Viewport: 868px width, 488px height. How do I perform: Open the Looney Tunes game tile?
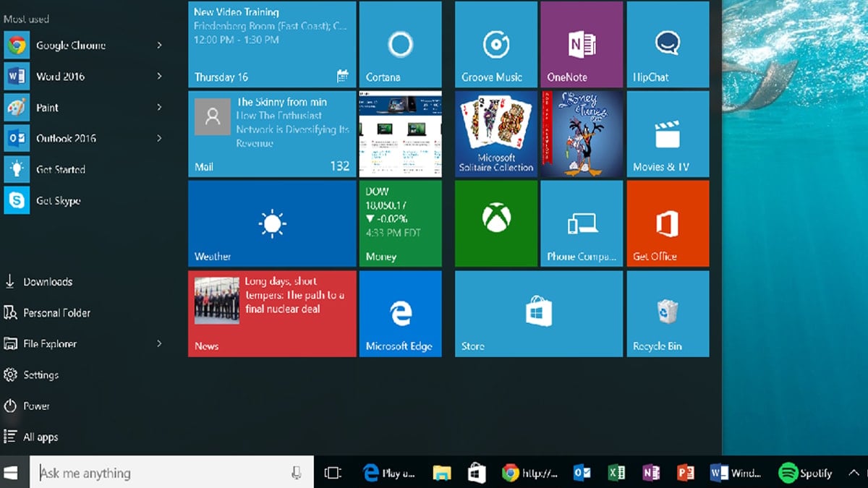pyautogui.click(x=581, y=134)
